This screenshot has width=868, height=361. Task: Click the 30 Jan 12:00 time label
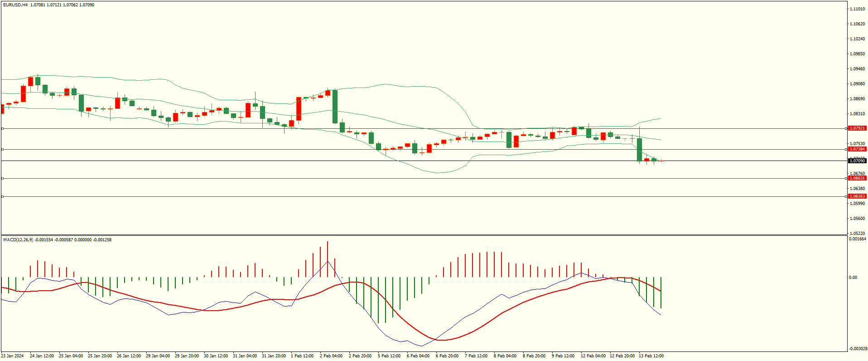point(216,356)
